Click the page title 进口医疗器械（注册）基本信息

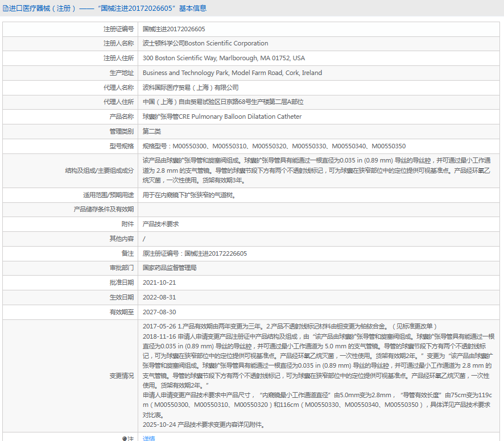pos(108,9)
